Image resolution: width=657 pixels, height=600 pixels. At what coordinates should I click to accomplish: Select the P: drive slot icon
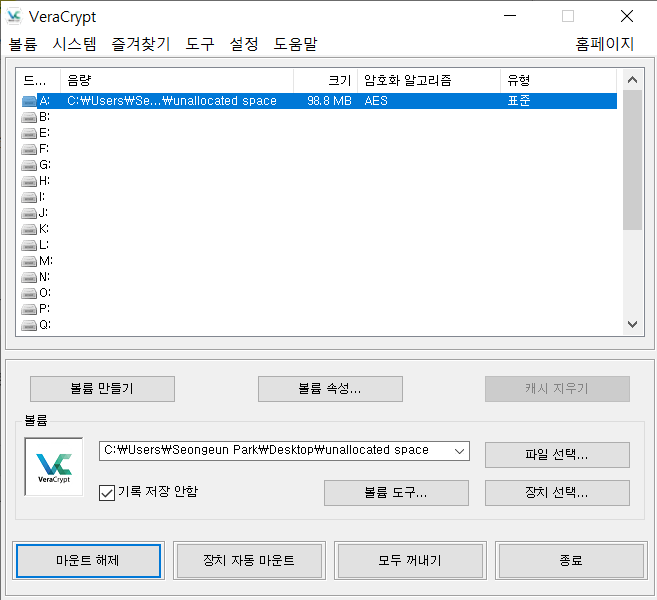click(29, 309)
